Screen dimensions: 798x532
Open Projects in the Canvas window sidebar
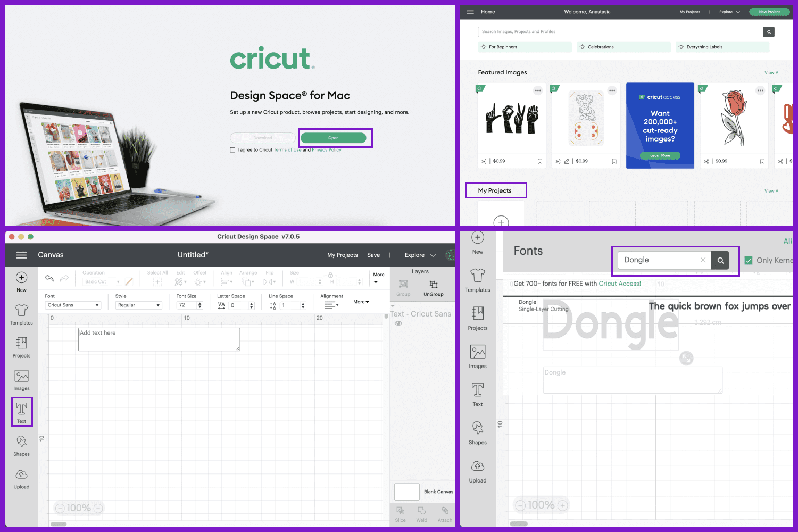point(21,347)
